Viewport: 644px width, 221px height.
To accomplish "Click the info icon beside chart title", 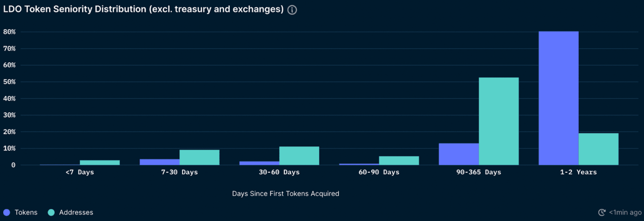I will pyautogui.click(x=292, y=10).
